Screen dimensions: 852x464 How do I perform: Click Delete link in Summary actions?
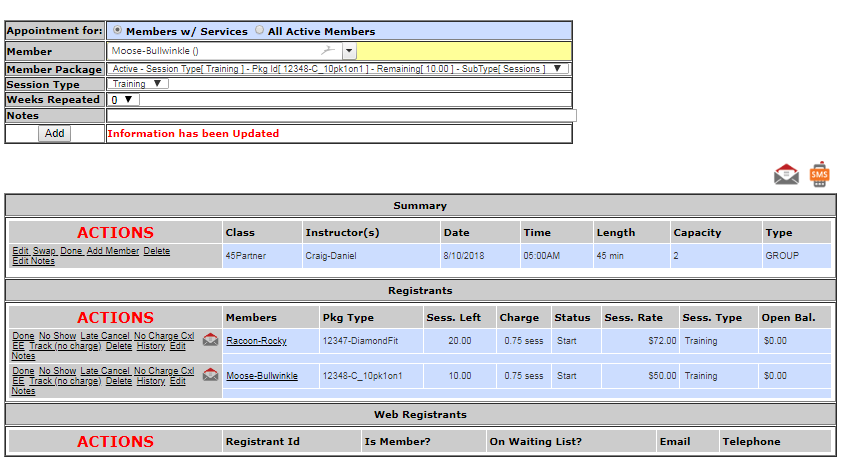157,251
